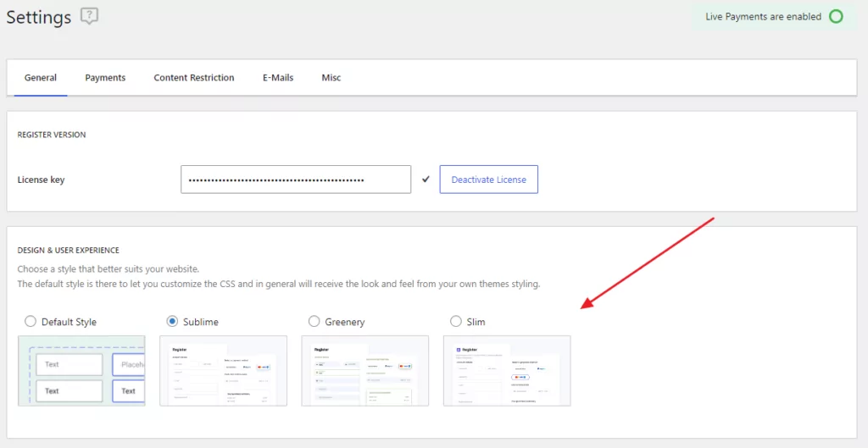
Task: Click the 'DESIGN & USER EXPERIENCE' heading
Action: tap(68, 250)
